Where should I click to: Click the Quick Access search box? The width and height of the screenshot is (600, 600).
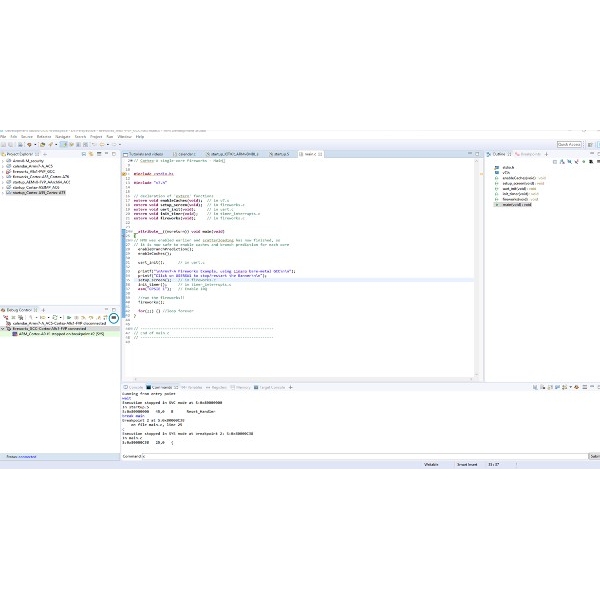pos(569,144)
